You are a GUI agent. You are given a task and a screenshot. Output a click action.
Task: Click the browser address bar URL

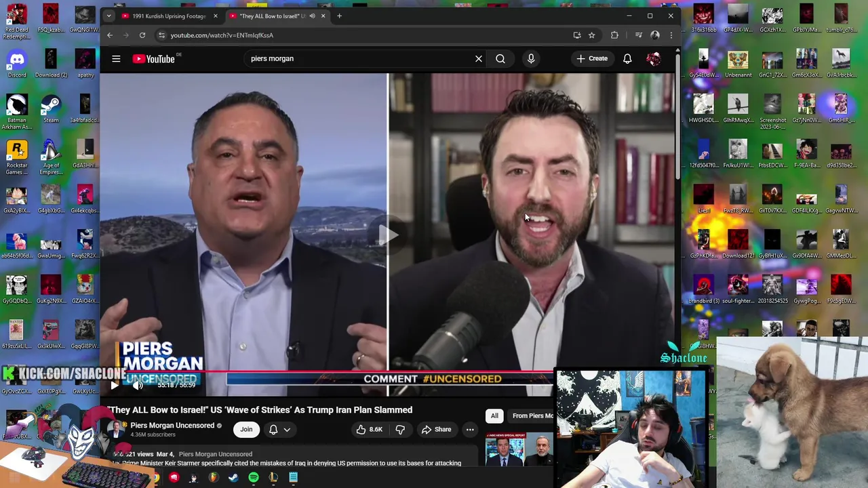(x=222, y=35)
